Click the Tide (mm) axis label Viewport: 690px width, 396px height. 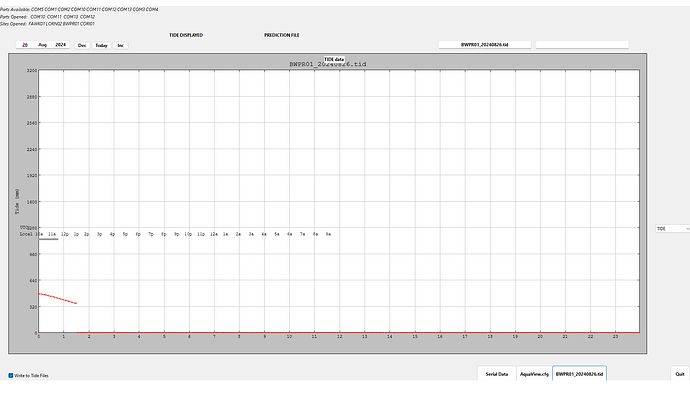pos(17,202)
